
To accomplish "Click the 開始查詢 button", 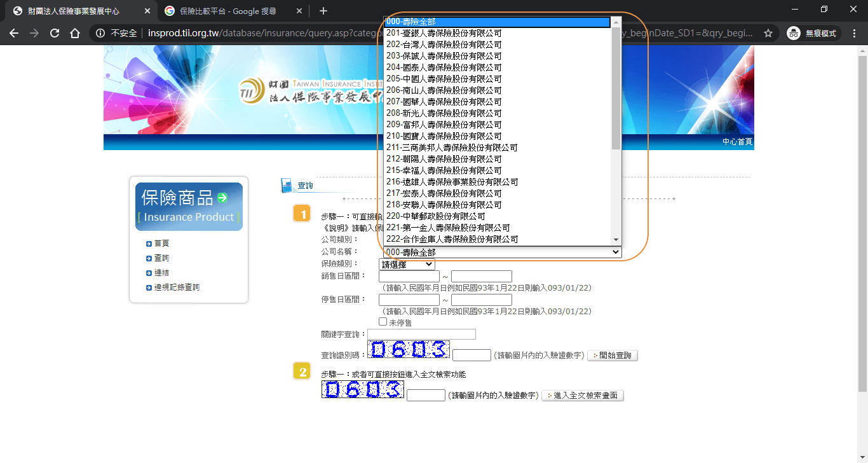I will 611,355.
